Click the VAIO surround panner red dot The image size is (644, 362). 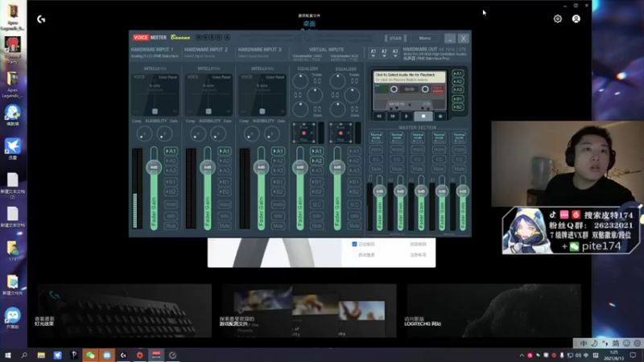pyautogui.click(x=304, y=134)
